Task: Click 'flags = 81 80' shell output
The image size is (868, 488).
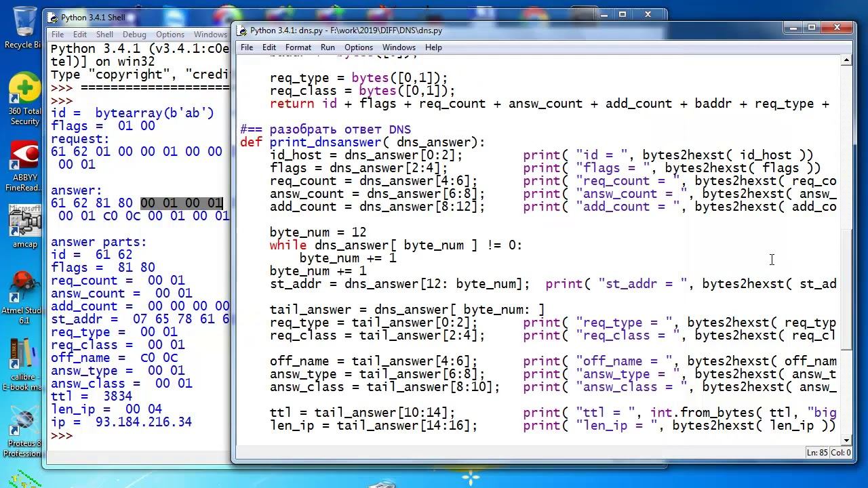Action: point(103,268)
